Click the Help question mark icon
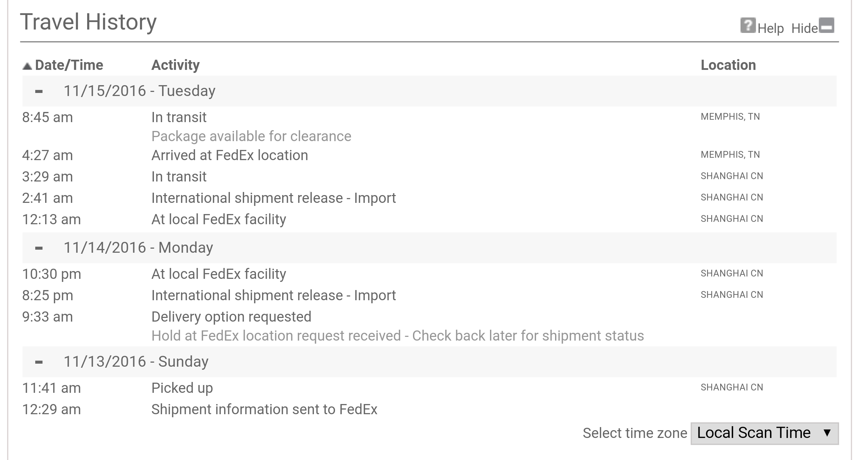This screenshot has width=868, height=460. point(748,25)
